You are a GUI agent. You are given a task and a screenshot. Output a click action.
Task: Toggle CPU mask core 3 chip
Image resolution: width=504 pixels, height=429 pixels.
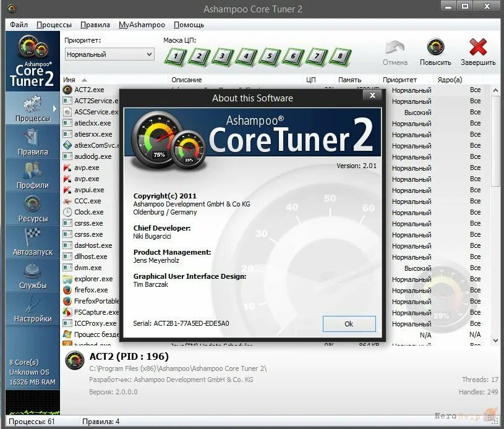tap(223, 57)
